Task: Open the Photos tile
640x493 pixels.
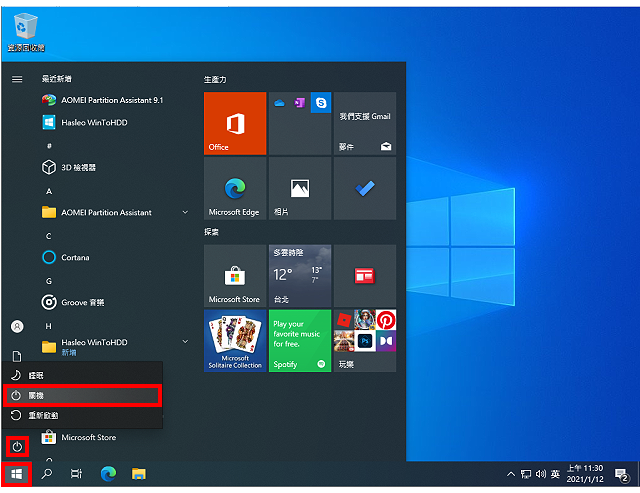Action: point(300,189)
